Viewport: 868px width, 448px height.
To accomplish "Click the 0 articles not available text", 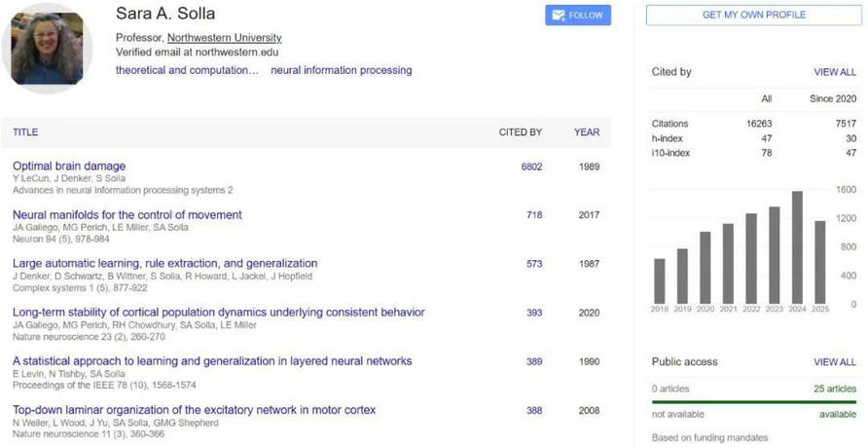I will 670,389.
